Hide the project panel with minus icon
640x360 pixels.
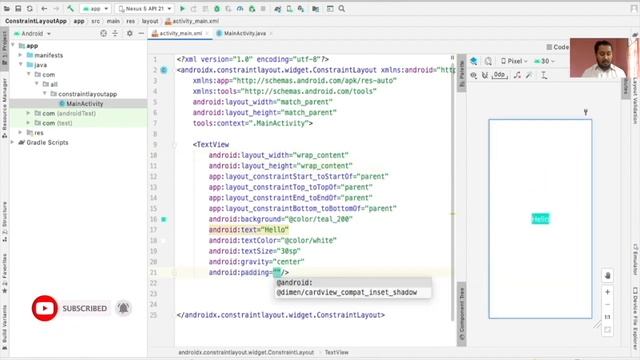tap(141, 33)
